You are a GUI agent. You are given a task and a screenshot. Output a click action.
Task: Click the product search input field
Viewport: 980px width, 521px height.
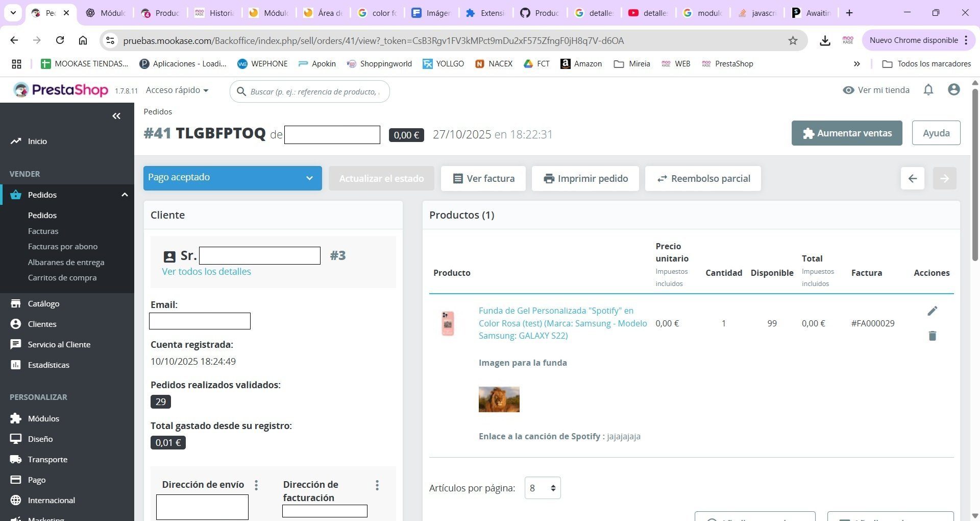point(309,91)
